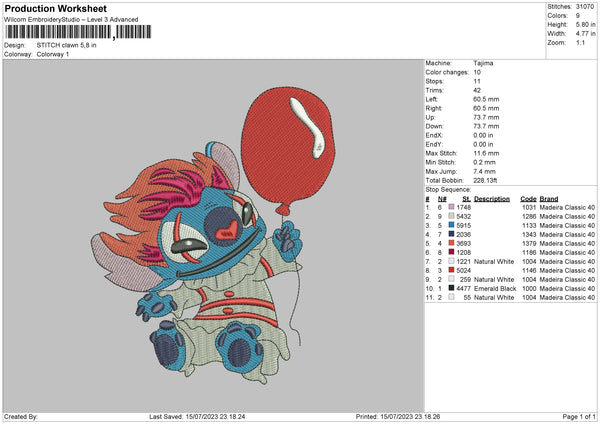Click the 'Production Worksheet' title

pos(56,8)
